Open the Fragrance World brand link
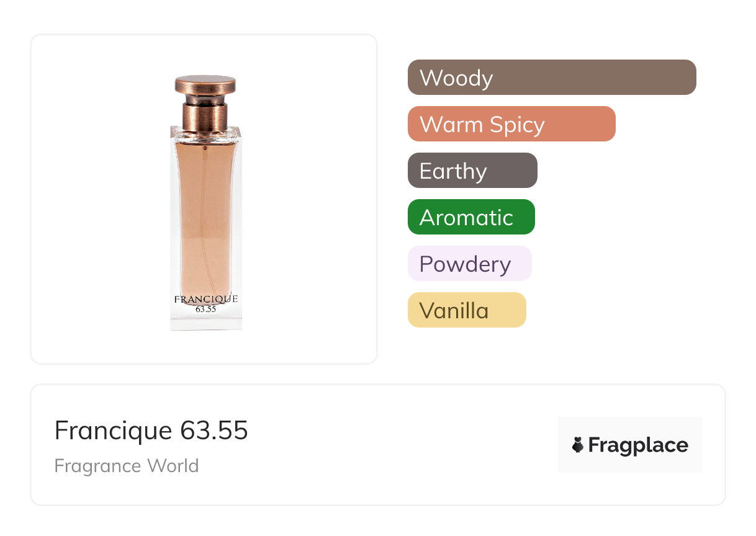The width and height of the screenshot is (756, 536). [126, 465]
